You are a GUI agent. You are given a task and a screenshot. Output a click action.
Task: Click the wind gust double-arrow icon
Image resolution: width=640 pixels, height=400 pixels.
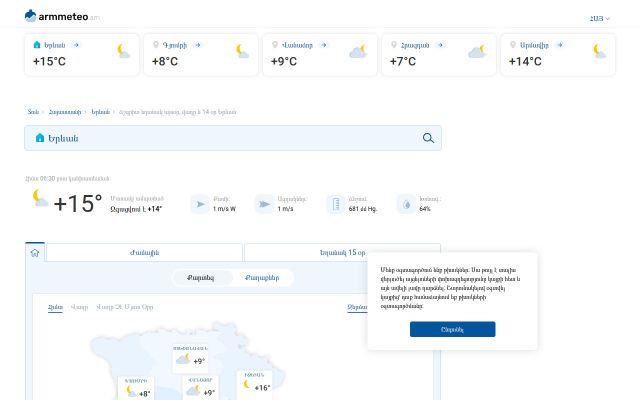(x=264, y=204)
